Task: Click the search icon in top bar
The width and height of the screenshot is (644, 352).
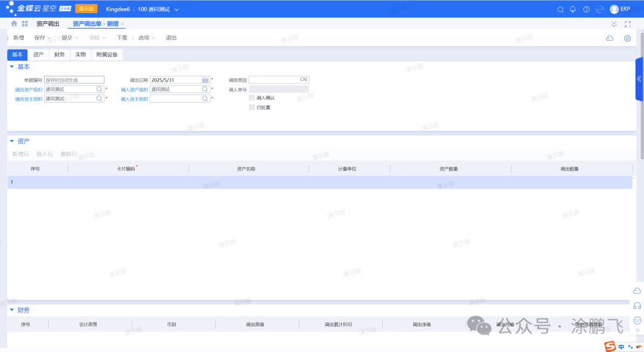Action: (560, 10)
